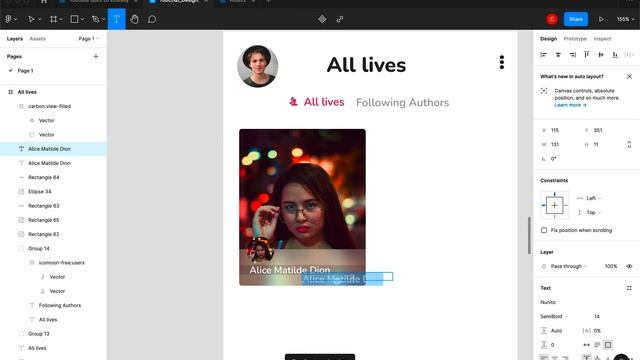Select icomoon-free:users layer
The width and height of the screenshot is (640, 360).
(62, 263)
